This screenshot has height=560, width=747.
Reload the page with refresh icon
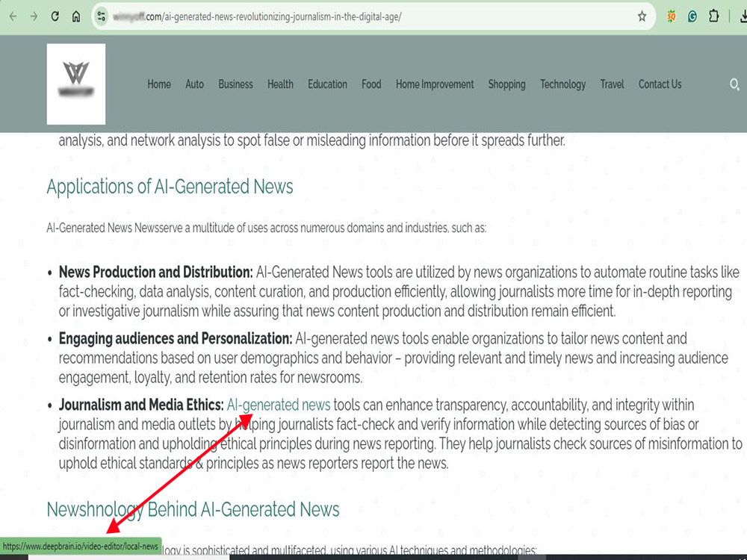point(55,16)
